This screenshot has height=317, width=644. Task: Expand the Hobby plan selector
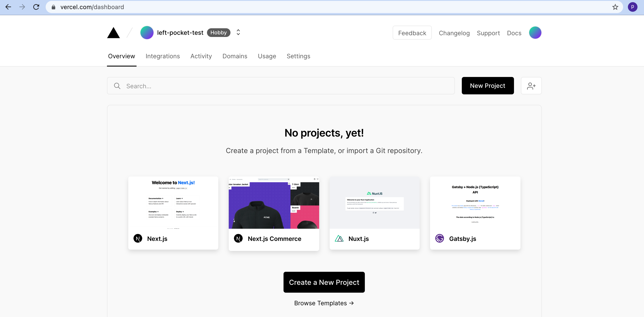(x=219, y=32)
